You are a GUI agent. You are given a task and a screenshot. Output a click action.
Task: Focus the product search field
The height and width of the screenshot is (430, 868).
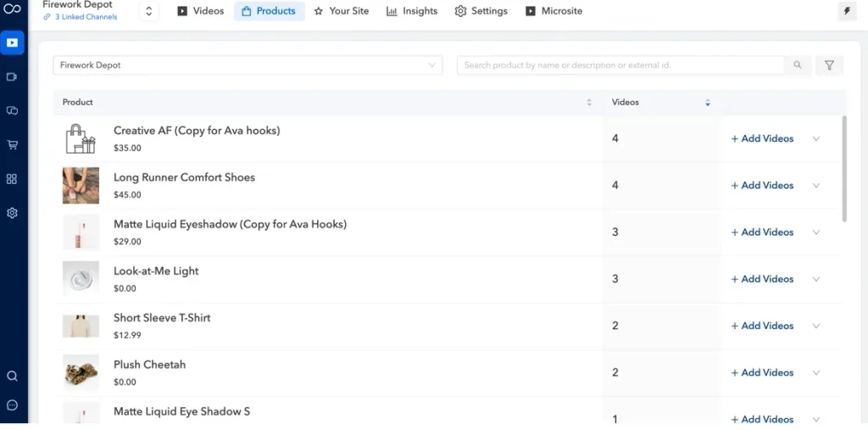(620, 64)
